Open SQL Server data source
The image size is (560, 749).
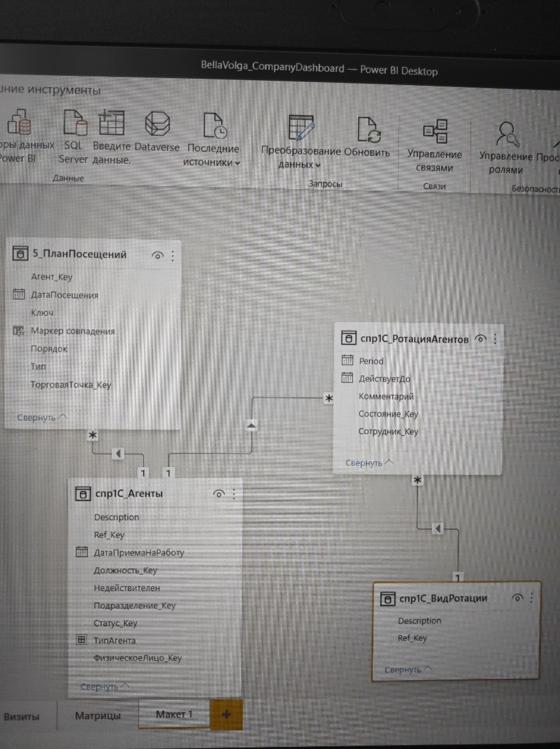[74, 136]
